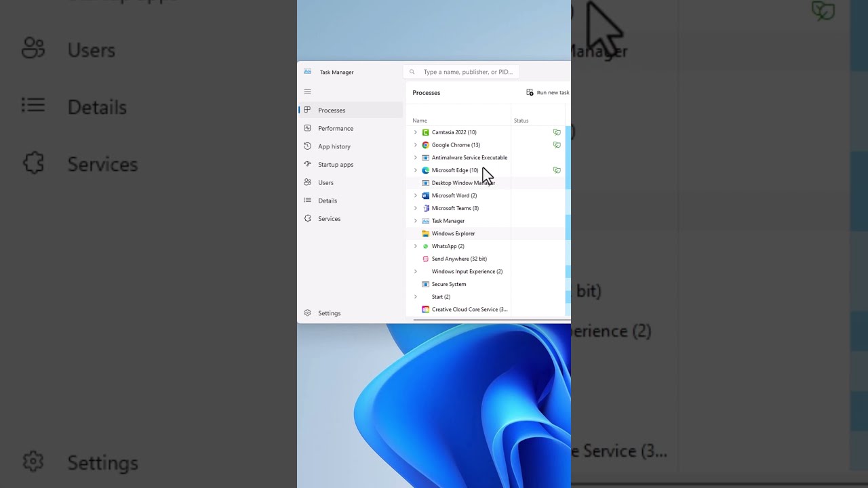Image resolution: width=868 pixels, height=488 pixels.
Task: Collapse the navigation with the hamburger menu icon
Action: click(x=307, y=91)
